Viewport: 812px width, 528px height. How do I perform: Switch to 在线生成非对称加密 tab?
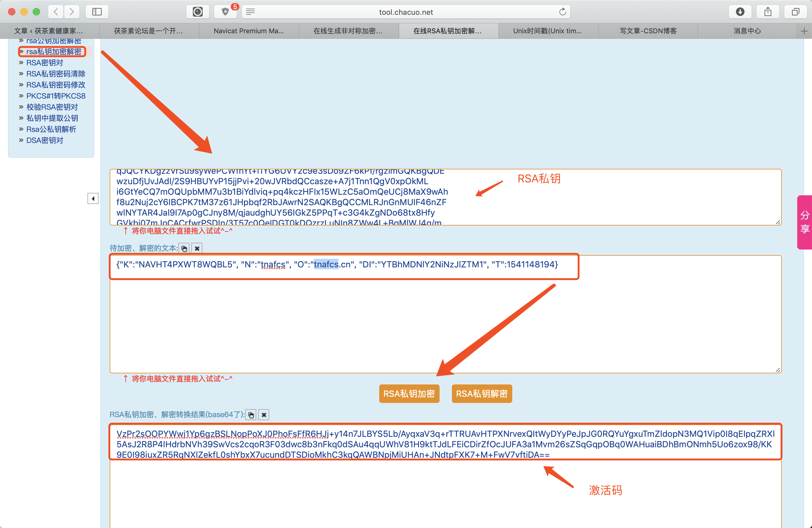pyautogui.click(x=349, y=31)
